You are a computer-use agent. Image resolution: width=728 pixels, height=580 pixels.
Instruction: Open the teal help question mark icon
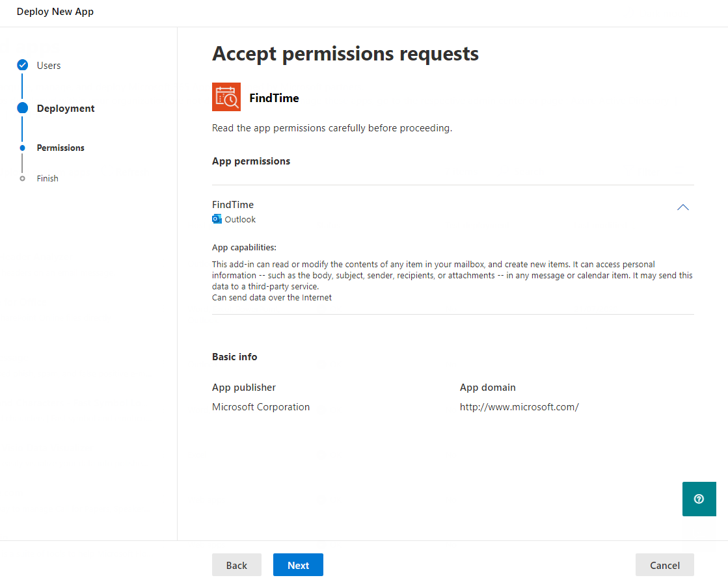point(699,499)
